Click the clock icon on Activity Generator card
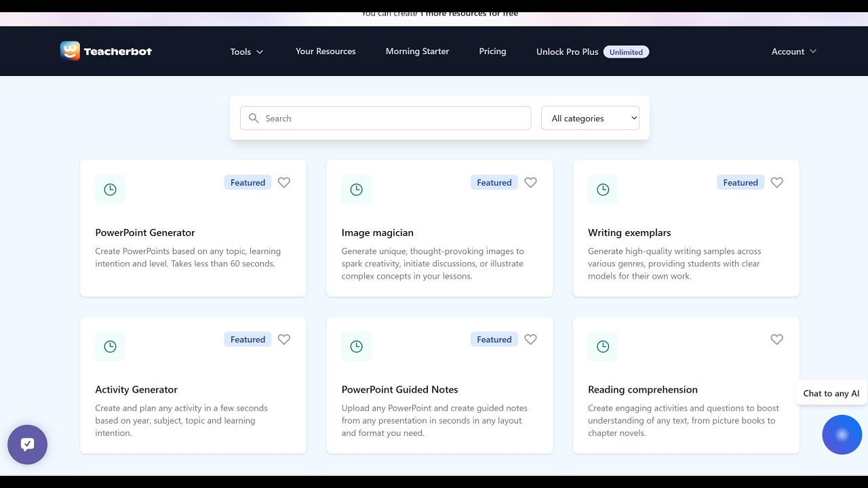 click(x=110, y=346)
